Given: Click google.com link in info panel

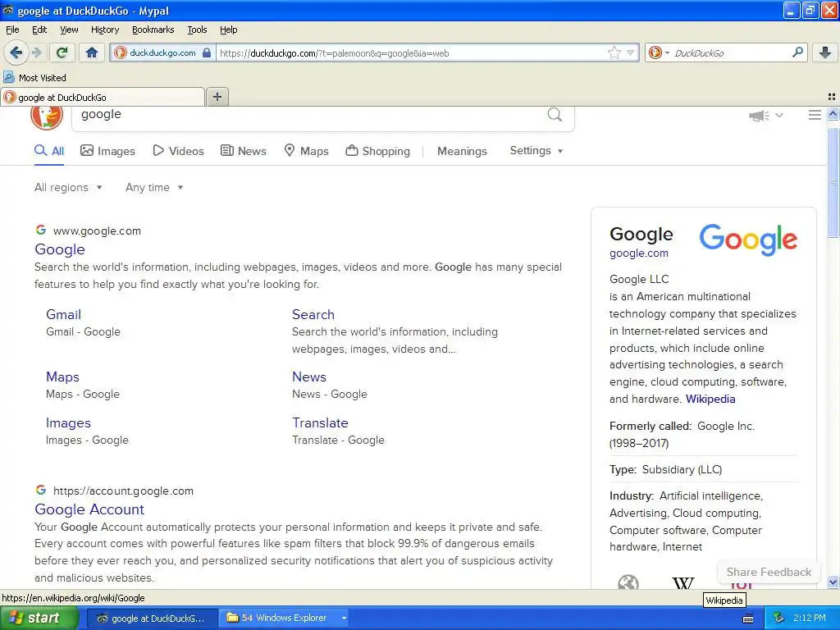Looking at the screenshot, I should coord(638,253).
